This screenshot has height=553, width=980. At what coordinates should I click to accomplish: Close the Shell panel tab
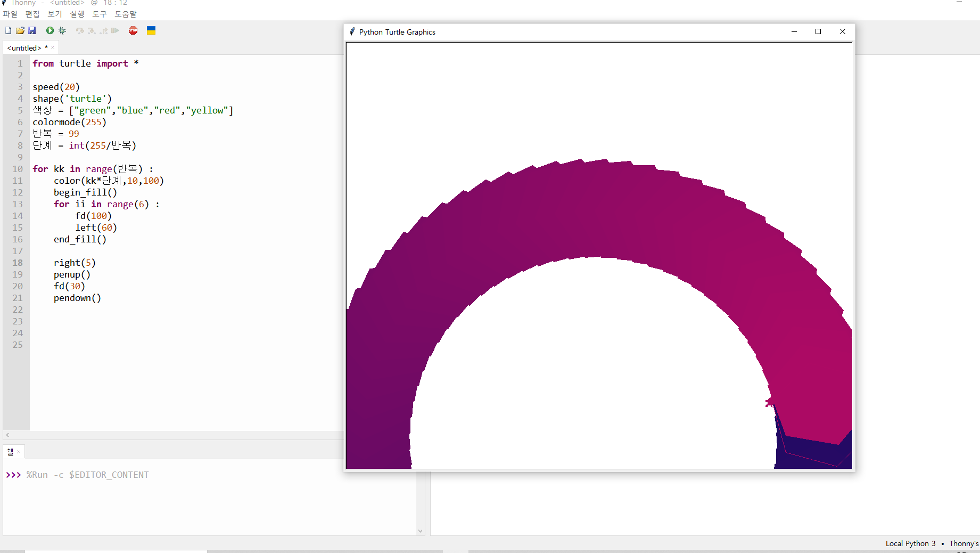click(x=19, y=452)
